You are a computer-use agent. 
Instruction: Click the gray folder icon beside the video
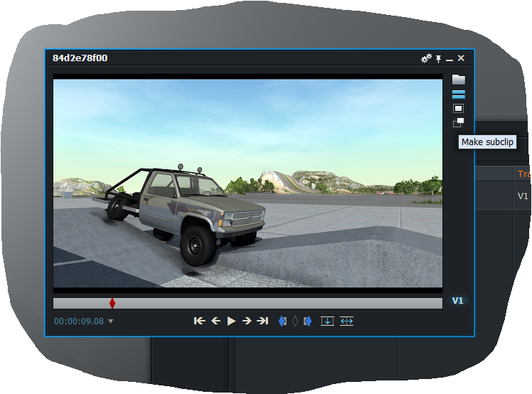tap(458, 80)
